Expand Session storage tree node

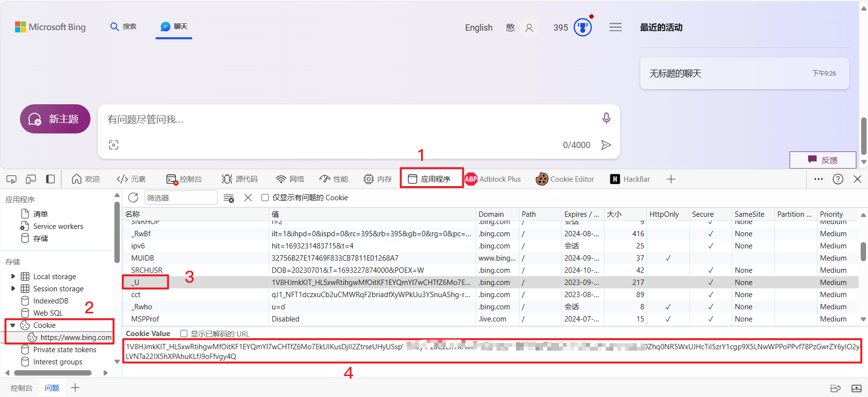(13, 289)
